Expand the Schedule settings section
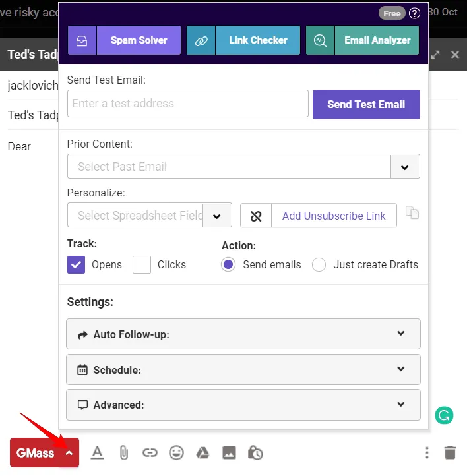The image size is (467, 476). pos(243,369)
